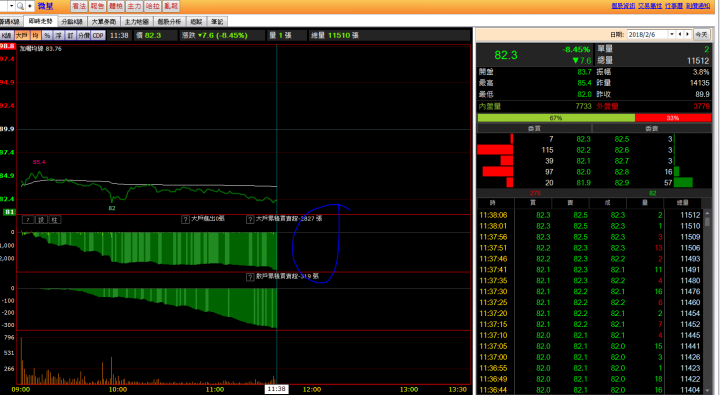Click the green 67% inner-volume bar

coord(556,118)
